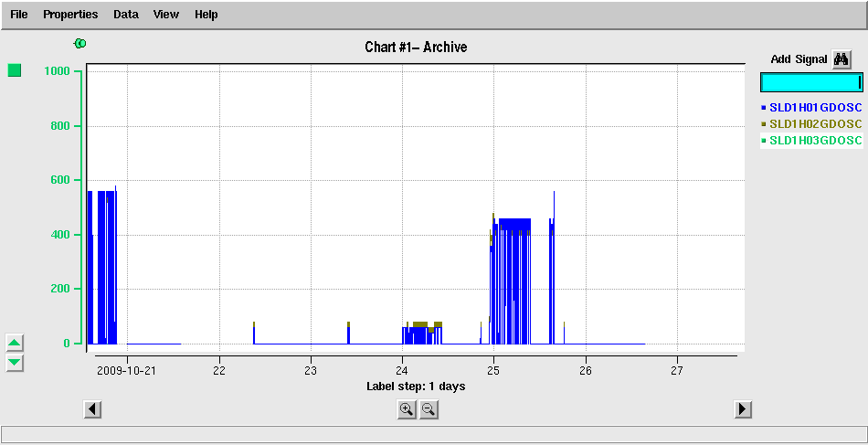This screenshot has height=445, width=868.
Task: Click the Chart #1– Archive title
Action: coord(416,47)
